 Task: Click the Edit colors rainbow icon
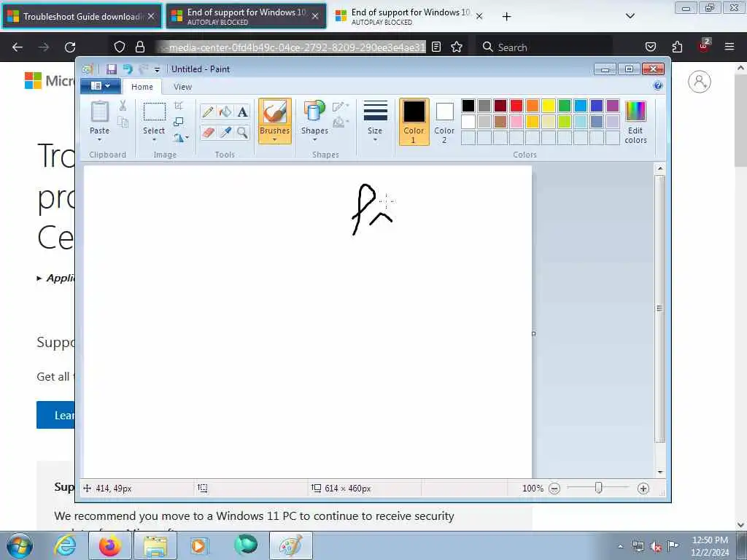(x=635, y=122)
